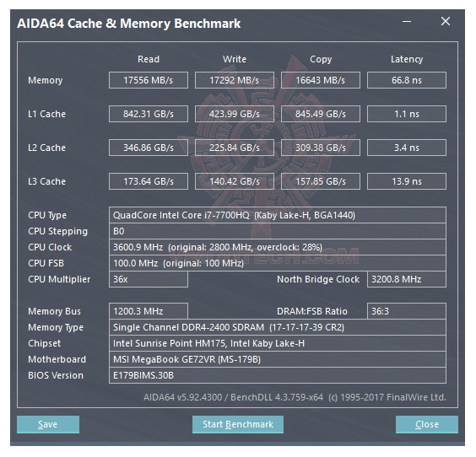The height and width of the screenshot is (457, 476).
Task: Select L3 Cache copy 157.85 GB/s
Action: tap(321, 181)
